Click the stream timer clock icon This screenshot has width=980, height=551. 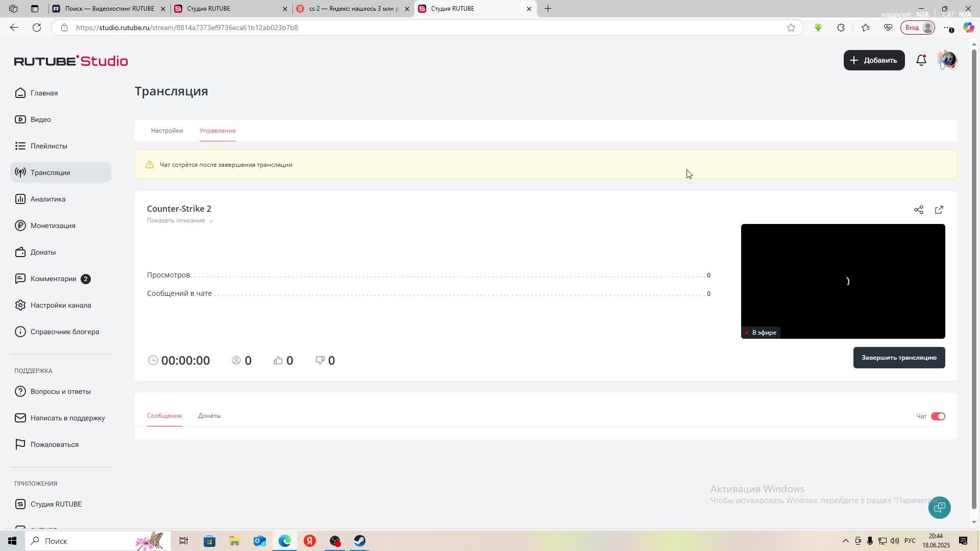click(153, 360)
